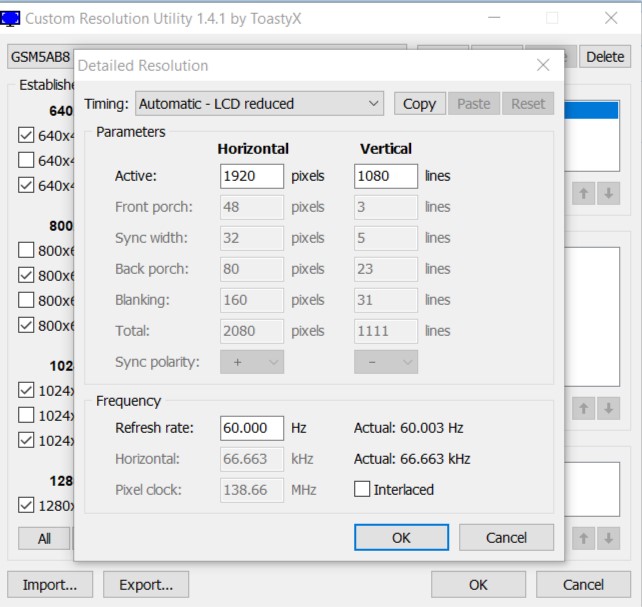Uncheck the first 640x resolution checkbox

click(27, 135)
